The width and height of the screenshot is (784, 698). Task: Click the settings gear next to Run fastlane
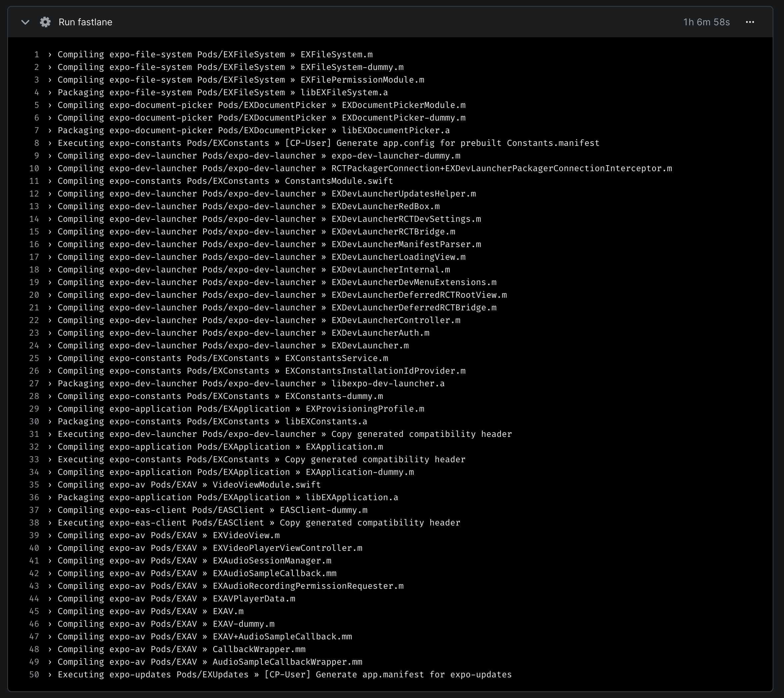45,22
